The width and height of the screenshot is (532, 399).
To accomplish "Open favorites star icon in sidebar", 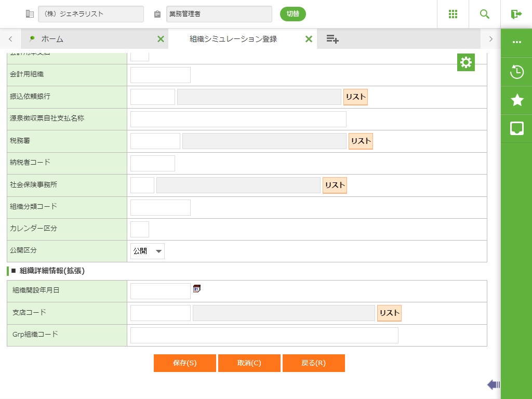I will pos(517,100).
